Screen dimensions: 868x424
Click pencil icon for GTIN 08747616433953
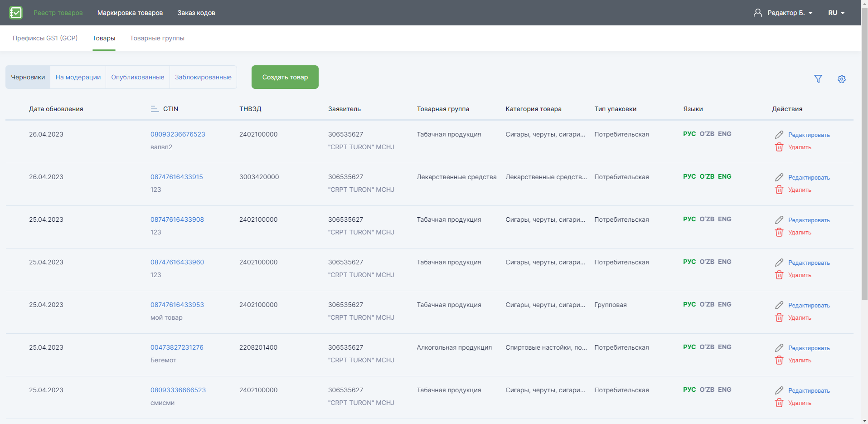779,305
